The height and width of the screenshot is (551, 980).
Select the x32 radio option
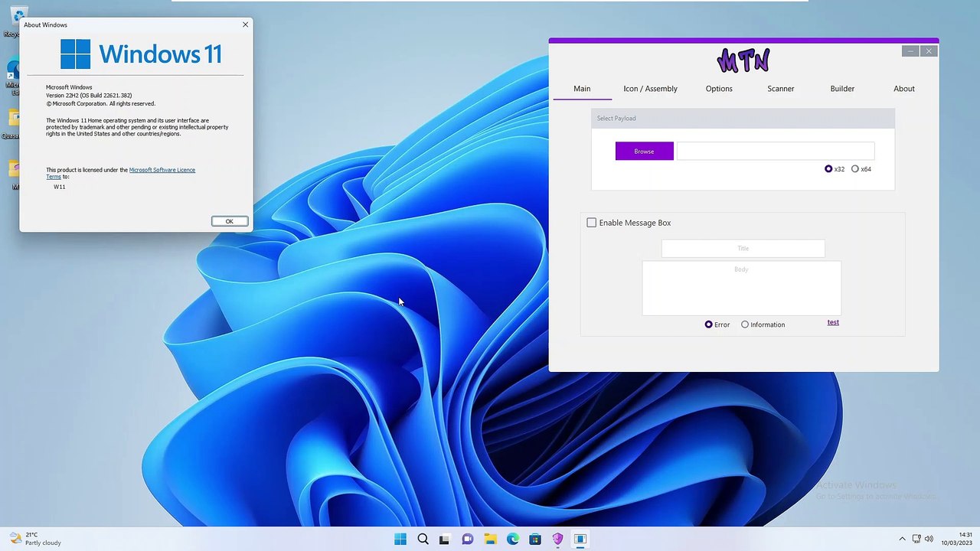pyautogui.click(x=835, y=169)
